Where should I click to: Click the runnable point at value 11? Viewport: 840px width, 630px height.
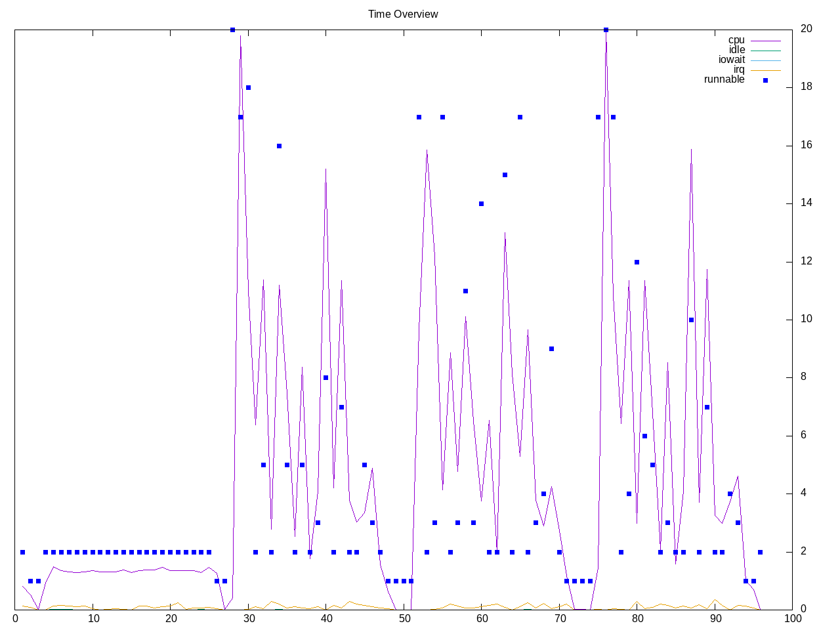click(x=465, y=291)
